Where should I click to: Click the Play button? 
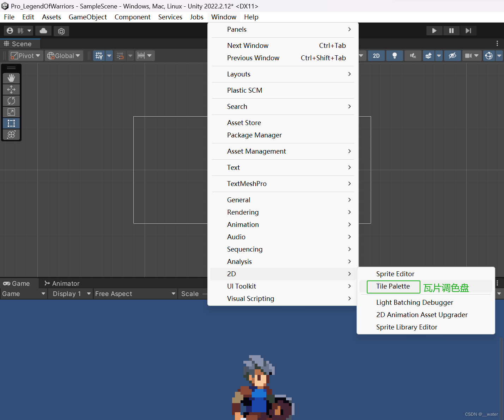click(x=435, y=31)
